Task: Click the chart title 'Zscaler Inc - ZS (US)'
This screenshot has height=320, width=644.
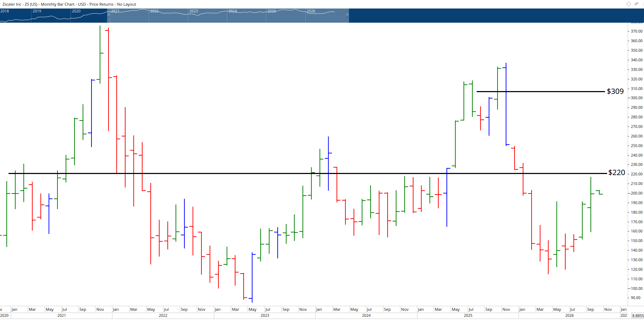Action: tap(20, 4)
